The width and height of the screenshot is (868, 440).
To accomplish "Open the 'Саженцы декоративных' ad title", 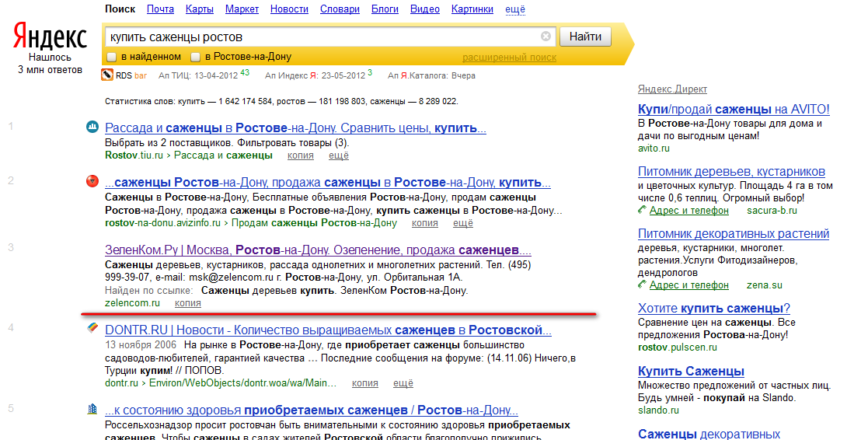I will coord(709,434).
